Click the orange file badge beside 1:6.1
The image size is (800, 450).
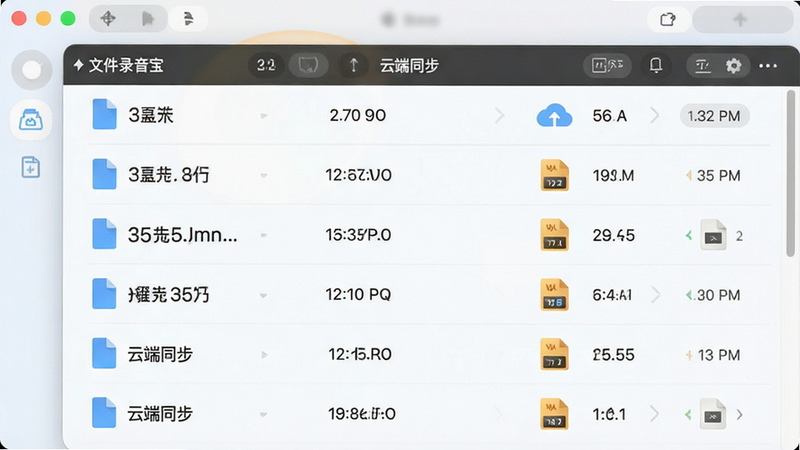[555, 414]
